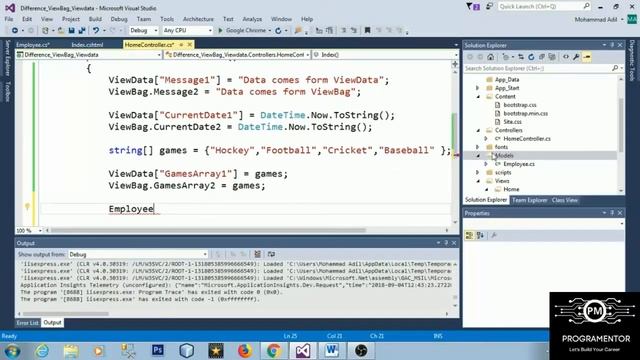Viewport: 640px width, 360px height.
Task: Click the Undo arrow in toolbar
Action: click(x=96, y=31)
